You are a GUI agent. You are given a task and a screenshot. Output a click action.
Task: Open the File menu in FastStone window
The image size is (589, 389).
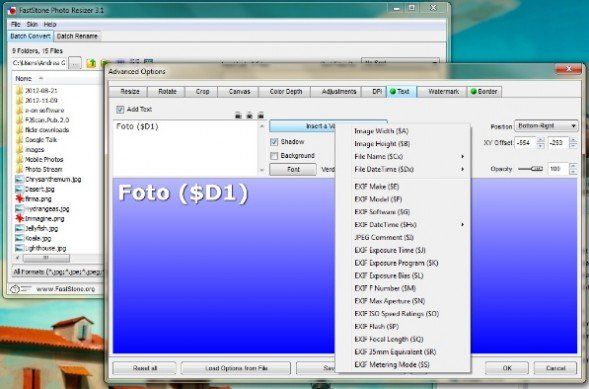click(x=16, y=24)
